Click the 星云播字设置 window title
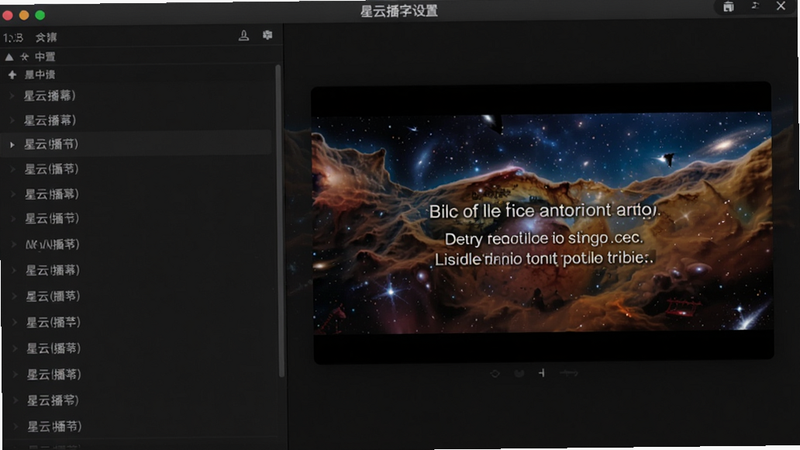The height and width of the screenshot is (450, 800). click(399, 11)
